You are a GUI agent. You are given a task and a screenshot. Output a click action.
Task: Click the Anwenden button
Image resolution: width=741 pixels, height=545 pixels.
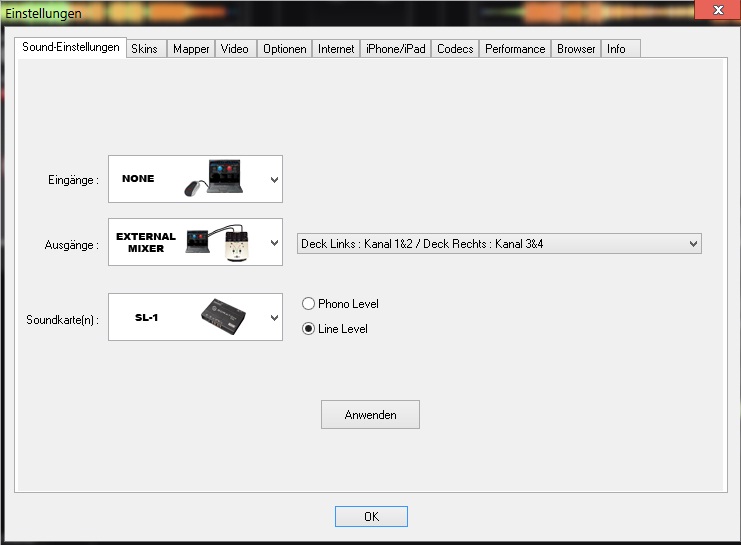point(370,415)
